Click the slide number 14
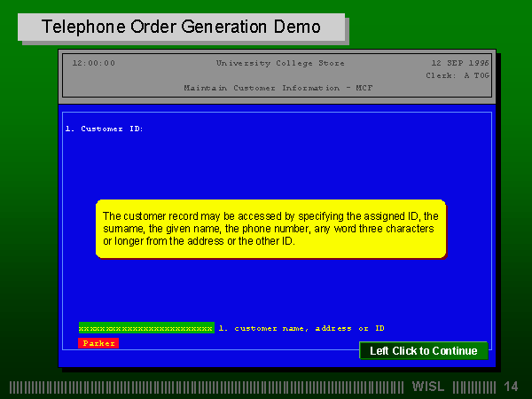Viewport: 532px width, 399px height. (x=511, y=387)
